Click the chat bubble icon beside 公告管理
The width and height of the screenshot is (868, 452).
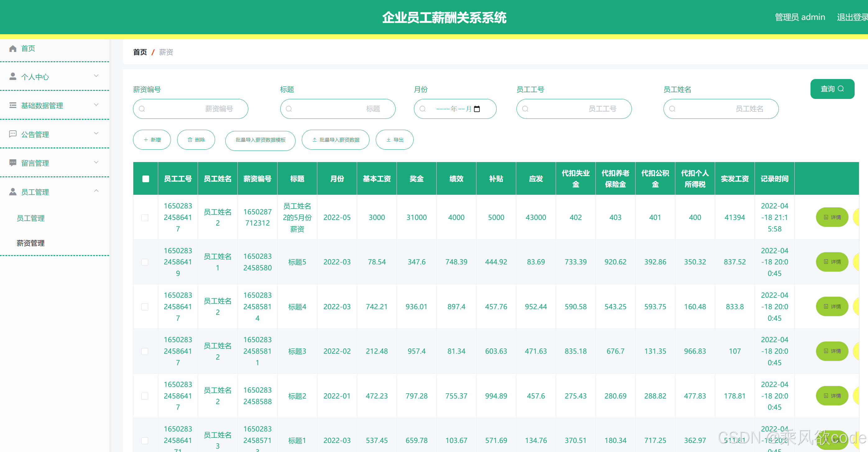pyautogui.click(x=13, y=134)
